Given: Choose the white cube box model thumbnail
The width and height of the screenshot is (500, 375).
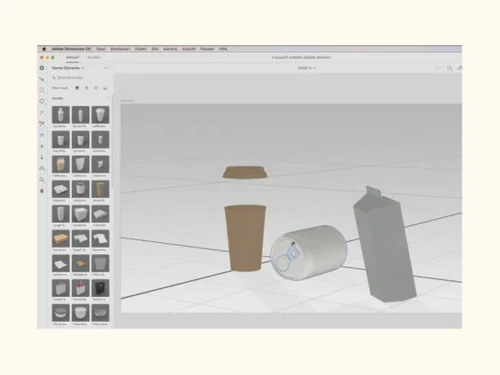Looking at the screenshot, I should click(80, 214).
